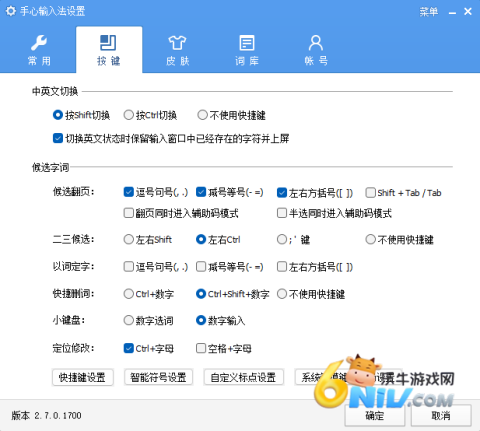Open the 常用 tab with wrench icon
This screenshot has width=480, height=431.
point(39,50)
